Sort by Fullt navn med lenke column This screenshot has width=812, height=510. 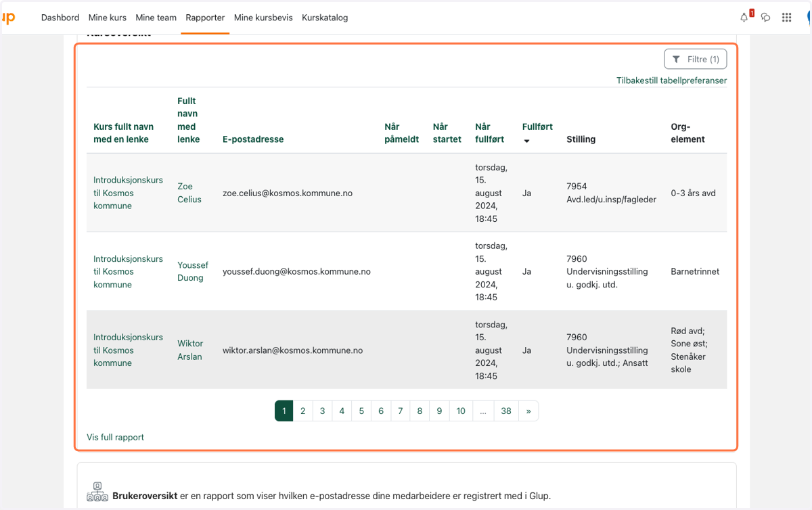(x=188, y=120)
